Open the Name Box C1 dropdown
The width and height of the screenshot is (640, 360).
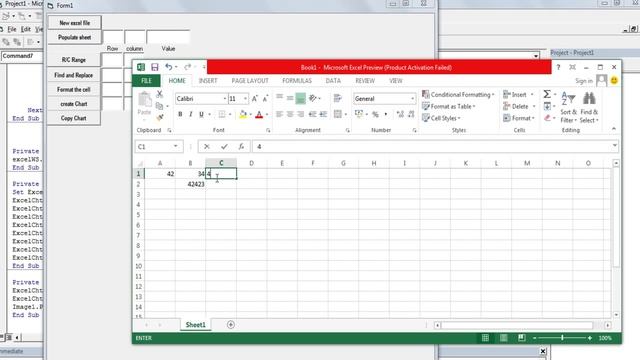pyautogui.click(x=176, y=147)
